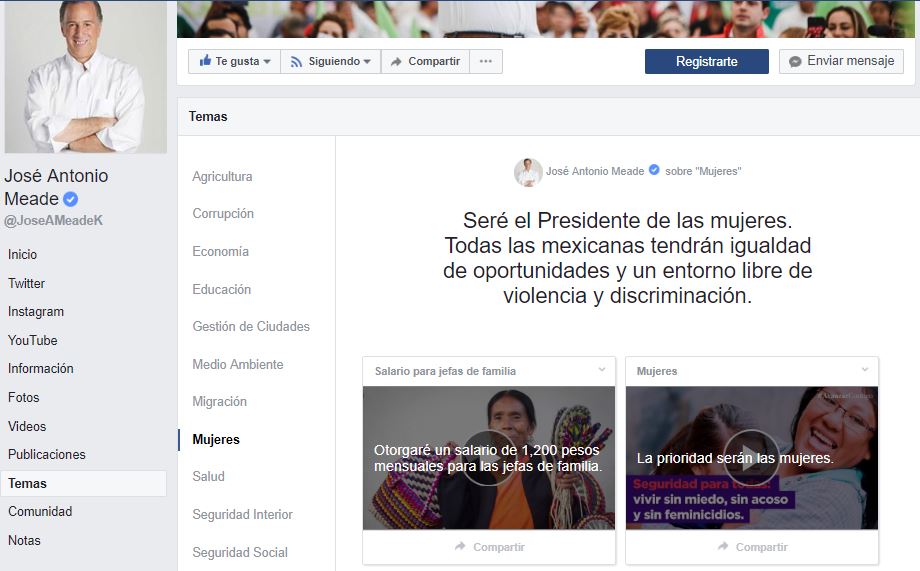Open 'Enviar mensaje' messenger button
Viewport: 920px width, 571px height.
[x=841, y=61]
